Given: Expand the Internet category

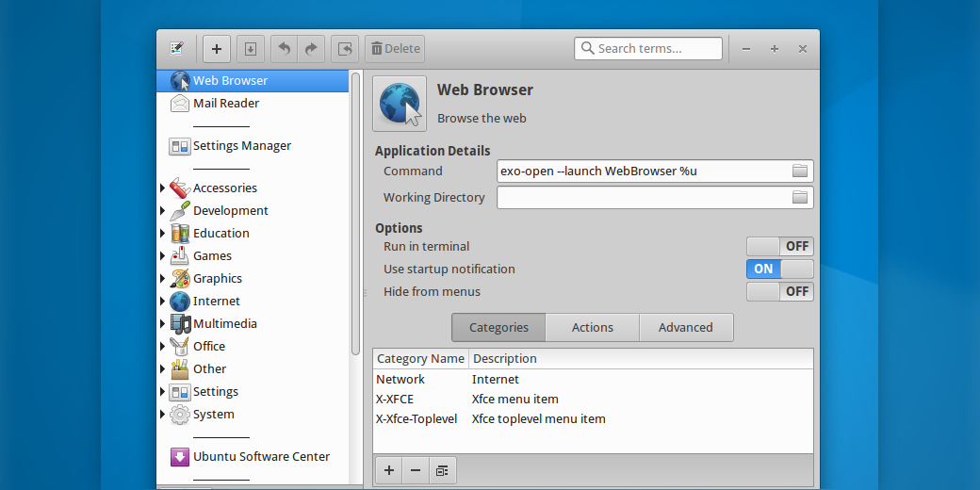Looking at the screenshot, I should pyautogui.click(x=162, y=302).
